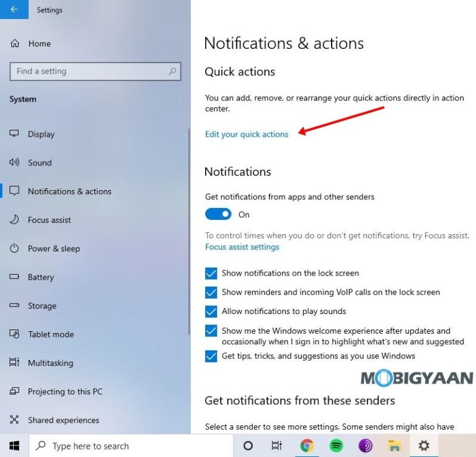Select Display in the System list
Screen dimensions: 476x457
coord(41,134)
